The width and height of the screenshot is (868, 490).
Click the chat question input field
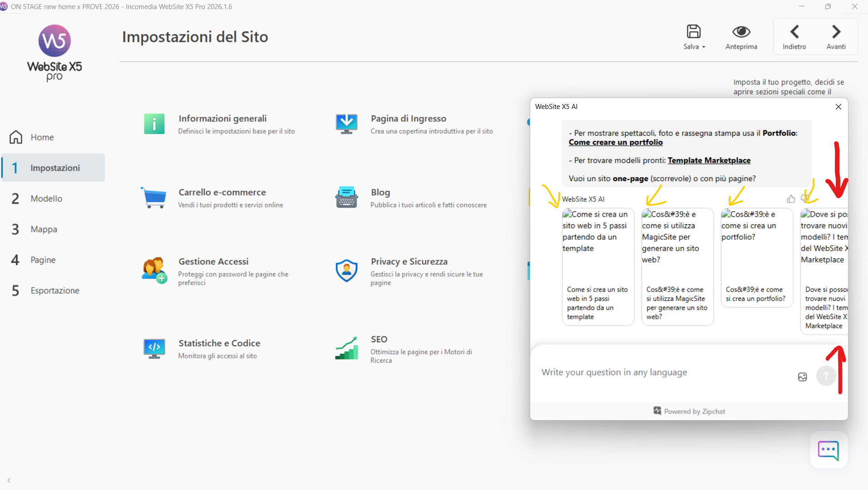663,372
